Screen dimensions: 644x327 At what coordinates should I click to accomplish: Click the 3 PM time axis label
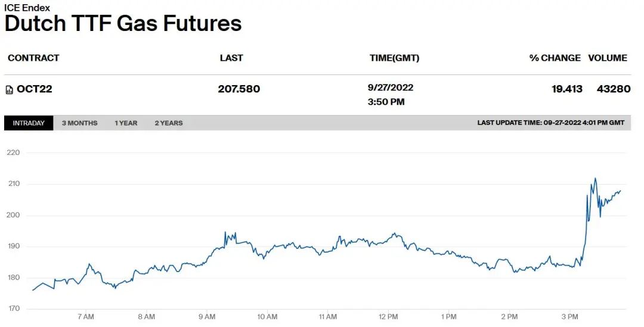[569, 316]
